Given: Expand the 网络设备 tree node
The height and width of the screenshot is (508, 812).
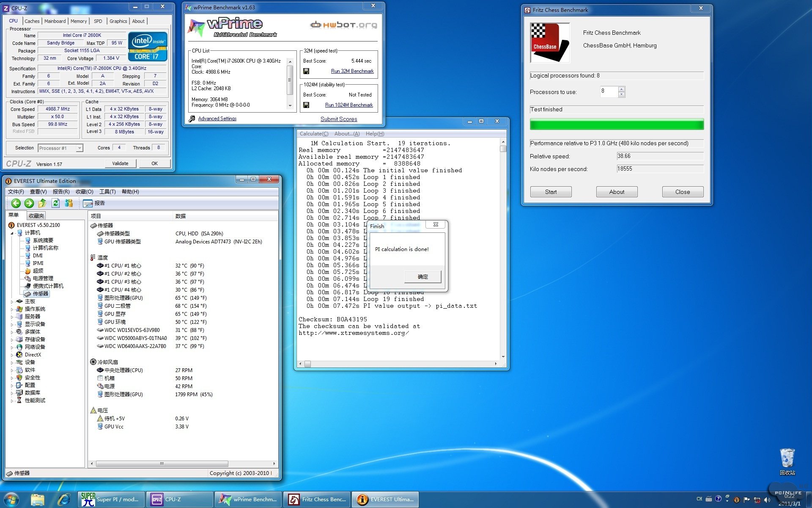Looking at the screenshot, I should click(12, 348).
